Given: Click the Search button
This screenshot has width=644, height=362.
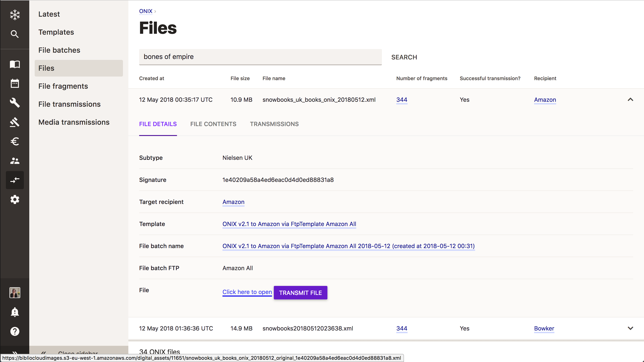Looking at the screenshot, I should coord(404,57).
